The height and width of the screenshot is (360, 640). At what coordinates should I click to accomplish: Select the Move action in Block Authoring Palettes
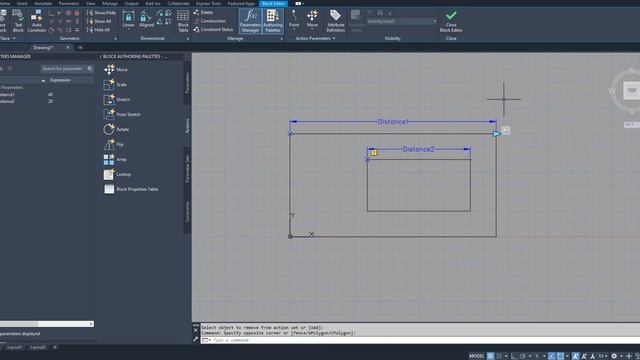(116, 69)
